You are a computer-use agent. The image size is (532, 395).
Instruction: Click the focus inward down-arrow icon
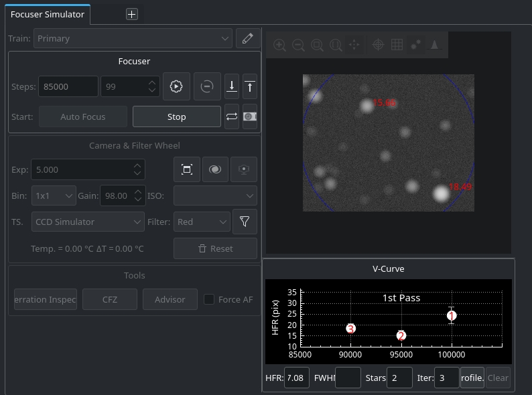pyautogui.click(x=232, y=86)
